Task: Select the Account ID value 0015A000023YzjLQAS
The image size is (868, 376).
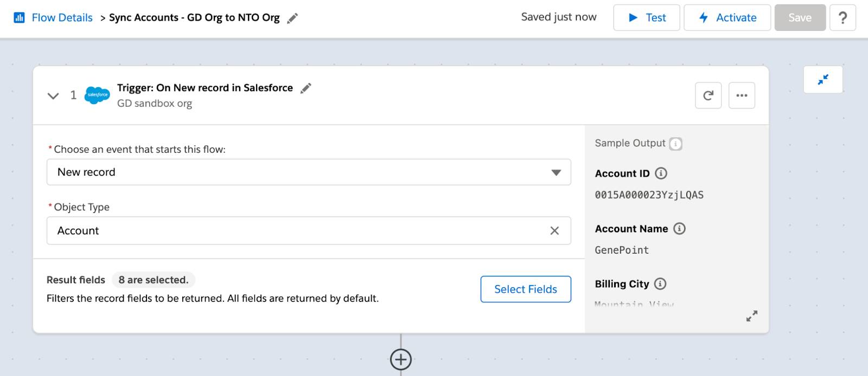Action: pos(649,195)
